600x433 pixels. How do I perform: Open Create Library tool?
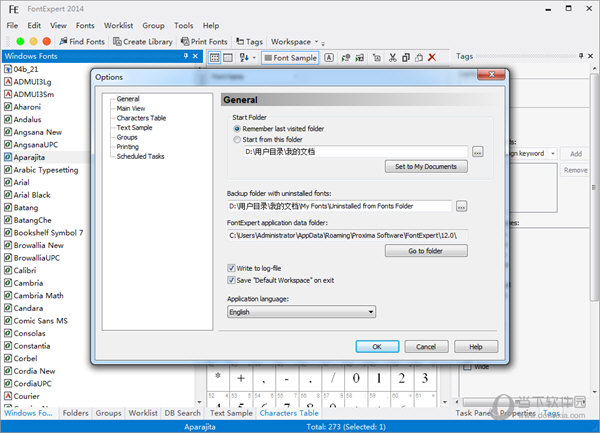coord(143,41)
